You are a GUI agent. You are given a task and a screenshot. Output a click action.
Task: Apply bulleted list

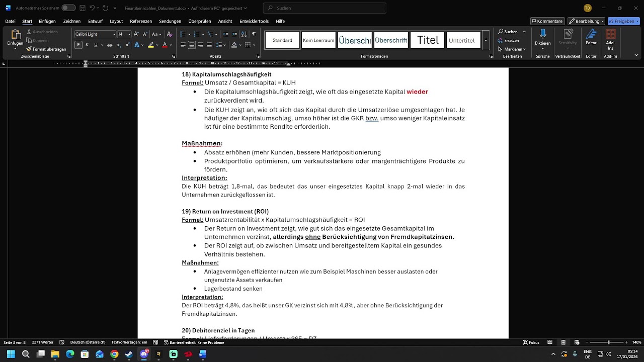click(x=183, y=34)
